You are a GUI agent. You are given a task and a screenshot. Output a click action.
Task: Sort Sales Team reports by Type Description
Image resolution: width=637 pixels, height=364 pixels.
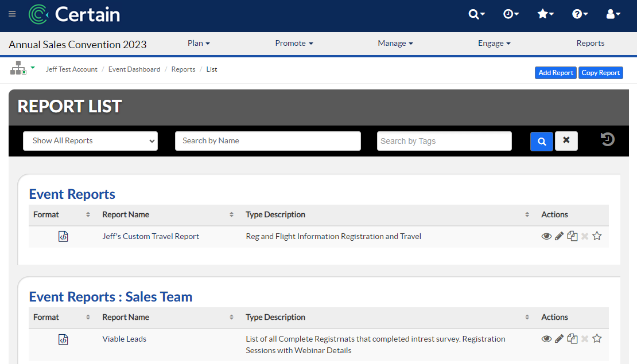pos(527,318)
